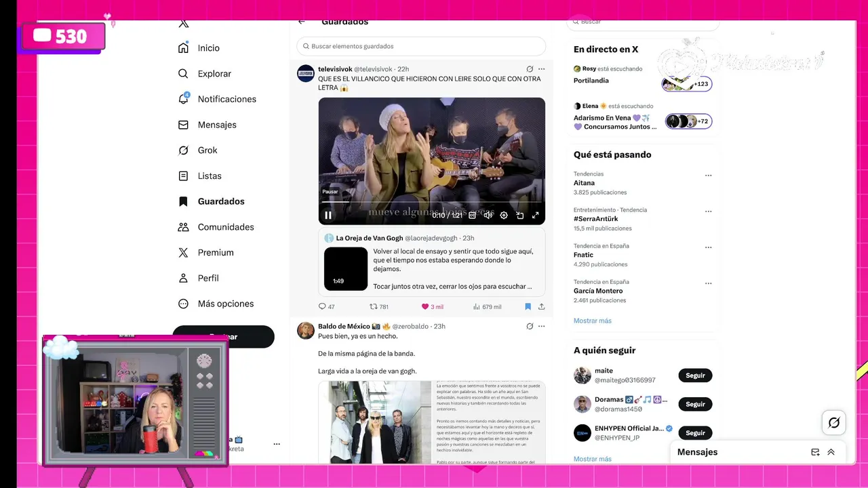This screenshot has height=488, width=868.
Task: Follow maite account
Action: point(695,375)
